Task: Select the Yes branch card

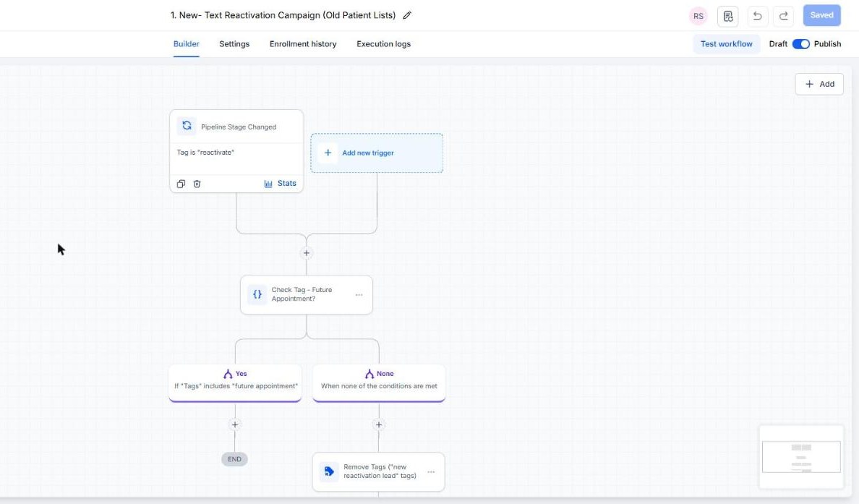Action: coord(235,383)
